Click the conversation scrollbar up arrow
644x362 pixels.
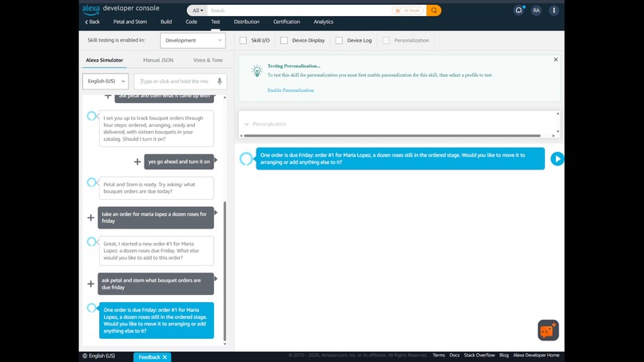tap(225, 97)
